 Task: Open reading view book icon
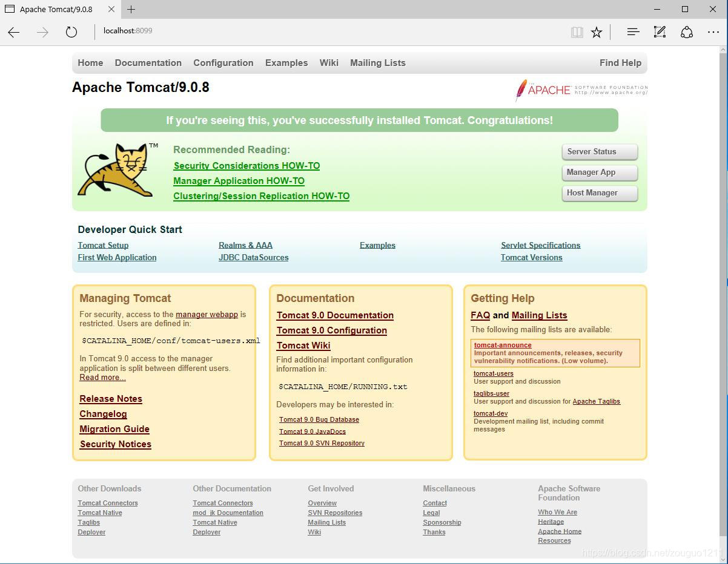click(x=577, y=32)
